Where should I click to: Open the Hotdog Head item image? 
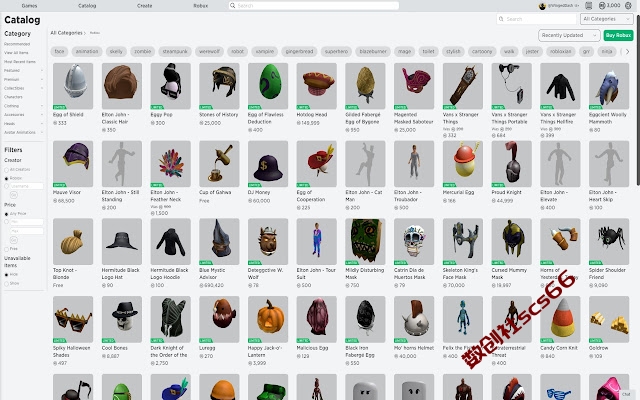[x=317, y=86]
